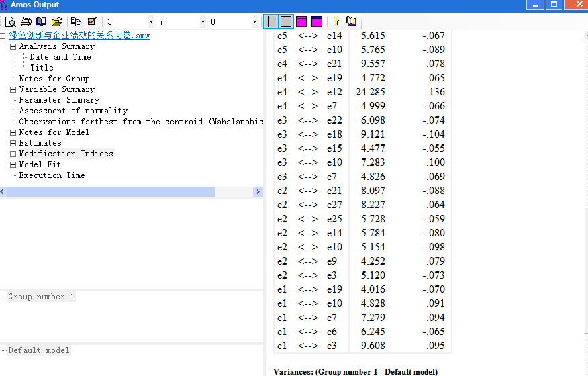Viewport: 588px width, 376px height.
Task: Click the par change value -.104
Action: 434,134
